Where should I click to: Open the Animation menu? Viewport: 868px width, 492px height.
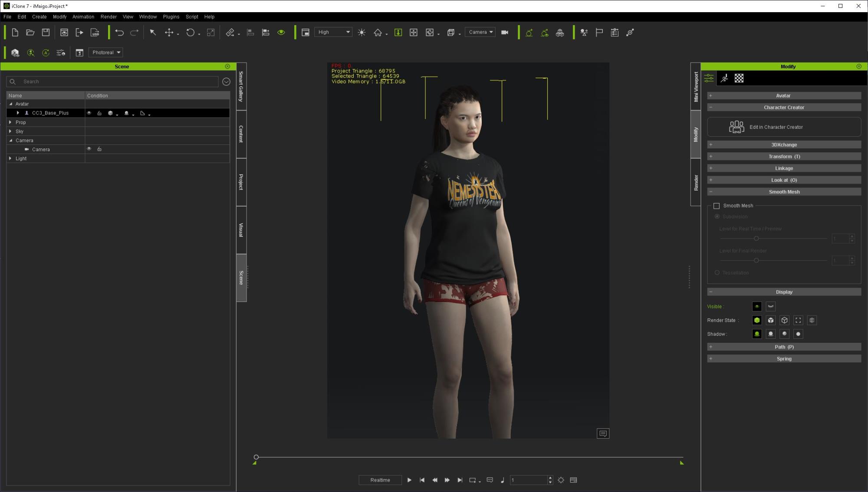pos(83,16)
